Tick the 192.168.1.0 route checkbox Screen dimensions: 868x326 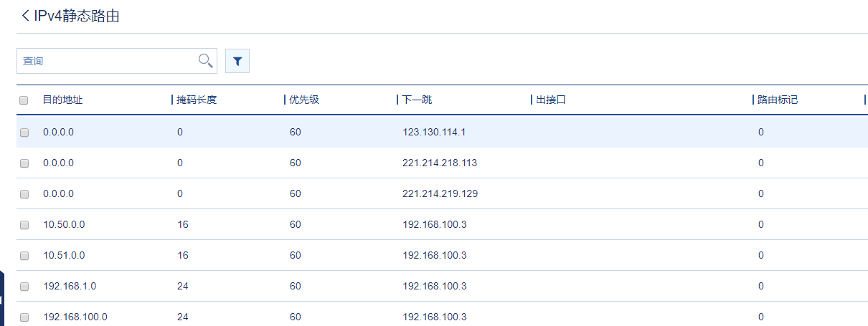pyautogui.click(x=24, y=287)
